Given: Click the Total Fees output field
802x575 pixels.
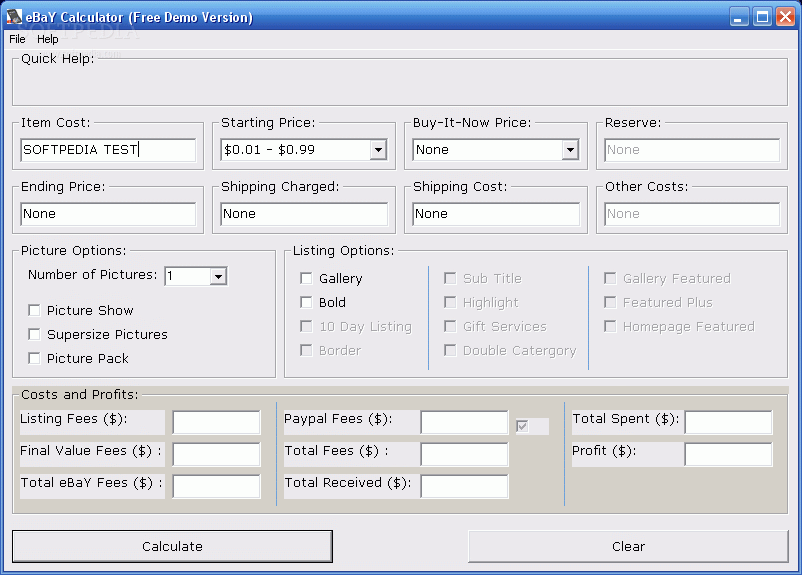Looking at the screenshot, I should pyautogui.click(x=464, y=454).
